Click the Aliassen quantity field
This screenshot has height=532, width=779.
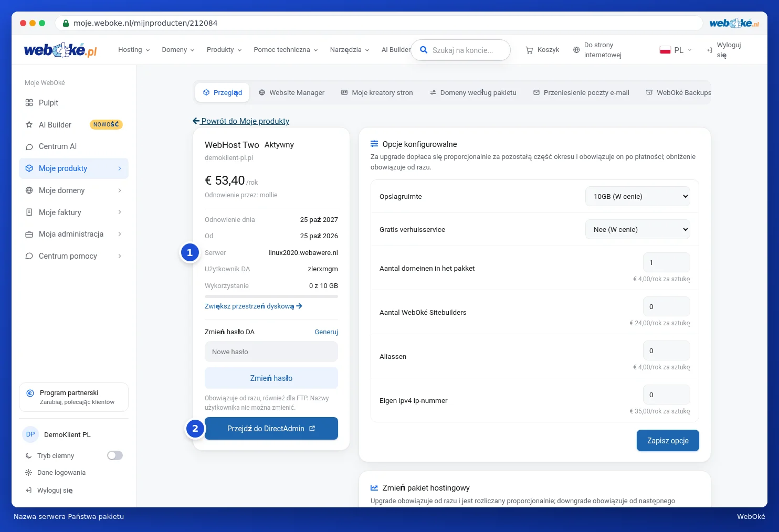pyautogui.click(x=667, y=350)
